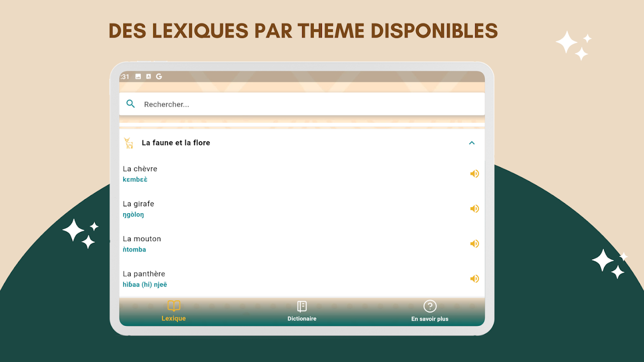Switch to the Dictionaire tab
The image size is (644, 362).
tap(302, 311)
